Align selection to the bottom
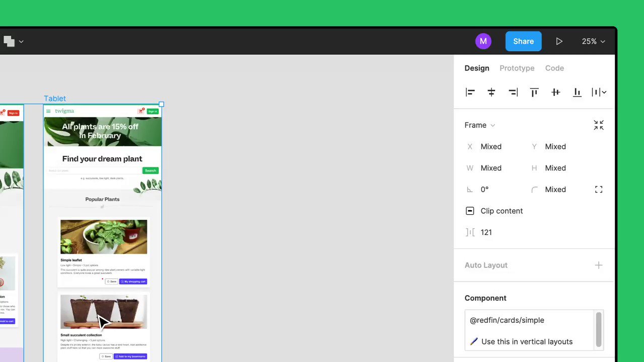 (x=577, y=92)
